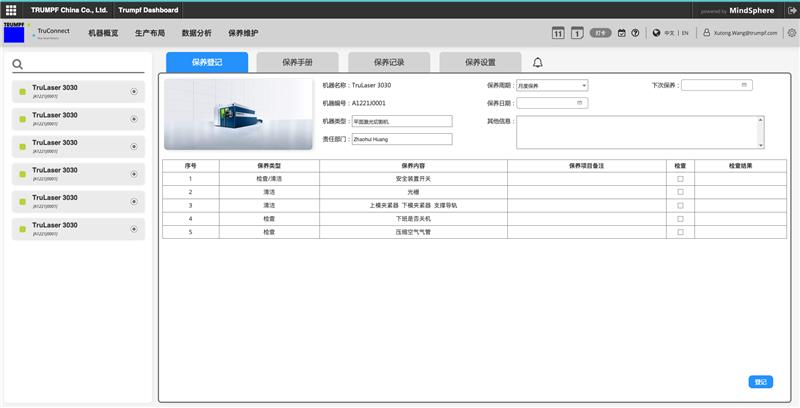The image size is (800, 408).
Task: Open the 下次保养 date picker
Action: [716, 86]
